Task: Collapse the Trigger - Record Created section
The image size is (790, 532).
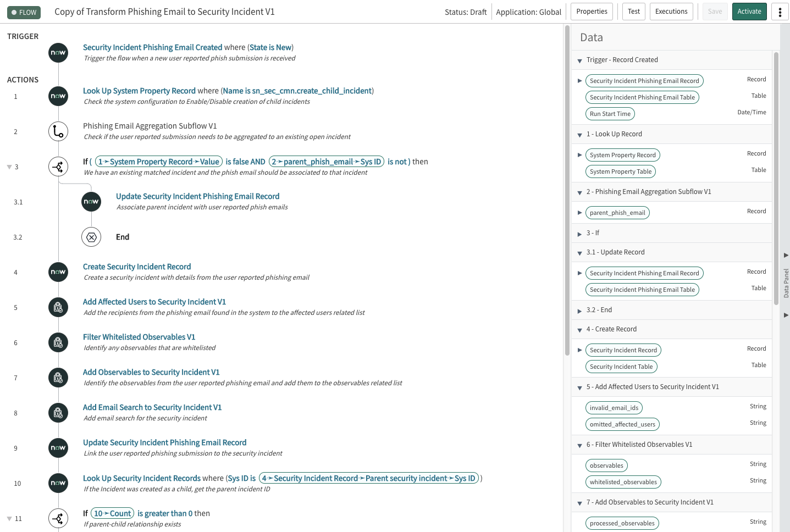Action: 579,60
